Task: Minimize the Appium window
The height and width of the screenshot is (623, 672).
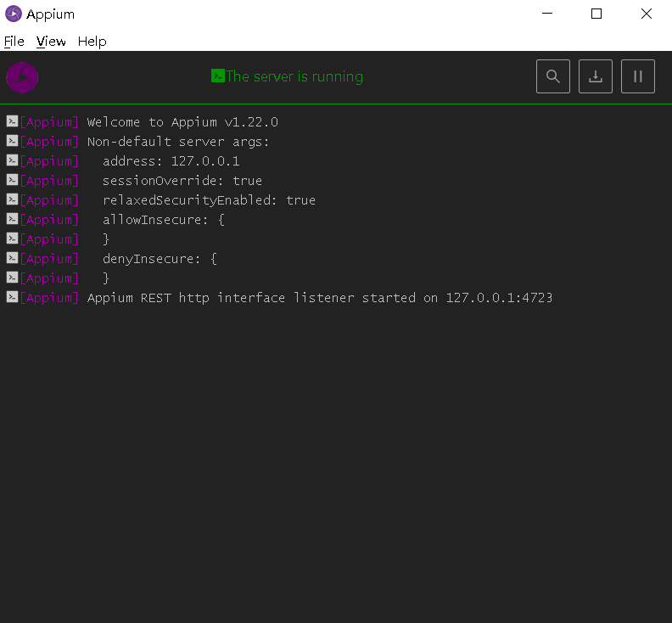Action: click(547, 14)
